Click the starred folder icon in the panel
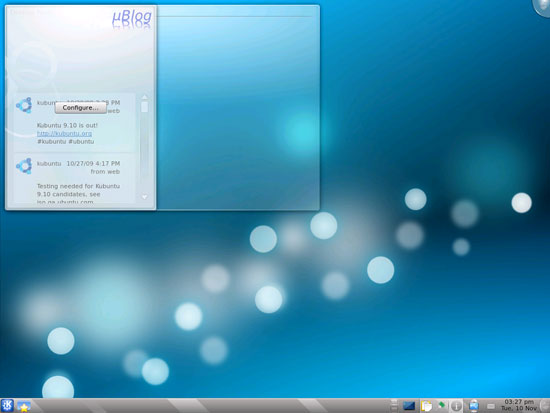The image size is (550, 413). click(24, 406)
